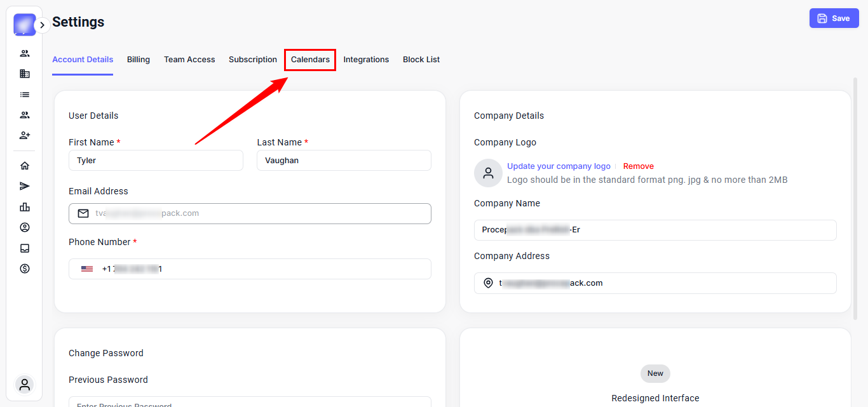Click the "Update your company logo" link
868x407 pixels.
(559, 166)
